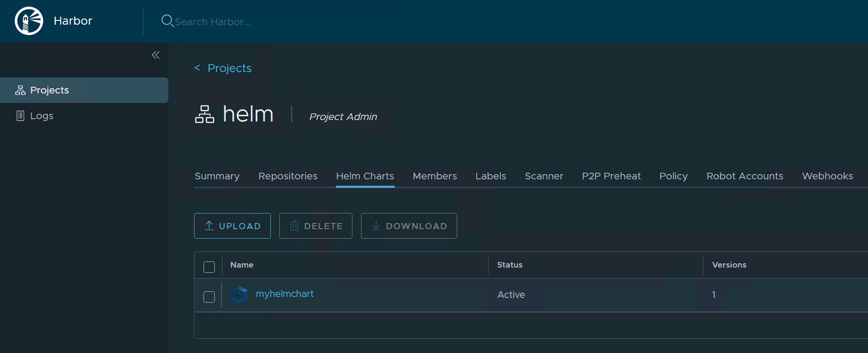The image size is (868, 353).
Task: Click the download arrow icon
Action: click(376, 226)
